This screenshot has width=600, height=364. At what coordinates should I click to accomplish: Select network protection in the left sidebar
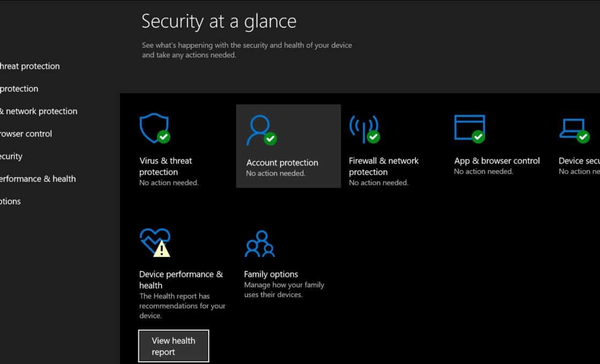(40, 111)
